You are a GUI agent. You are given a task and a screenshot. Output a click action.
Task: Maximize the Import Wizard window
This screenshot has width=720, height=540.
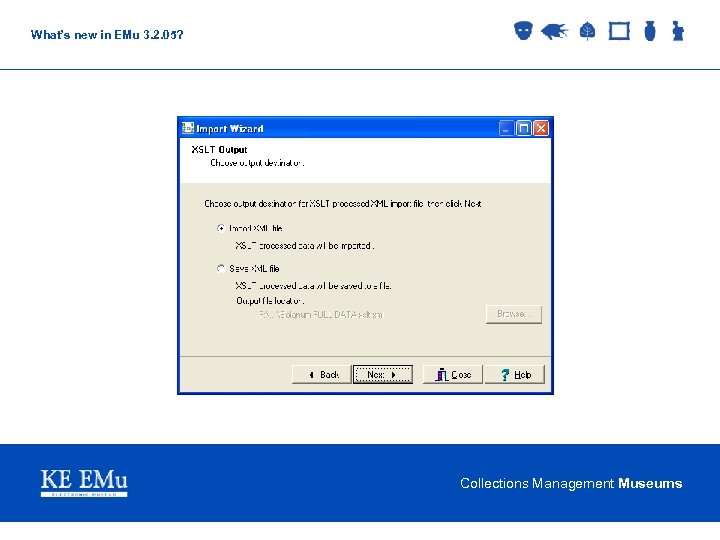(x=523, y=128)
